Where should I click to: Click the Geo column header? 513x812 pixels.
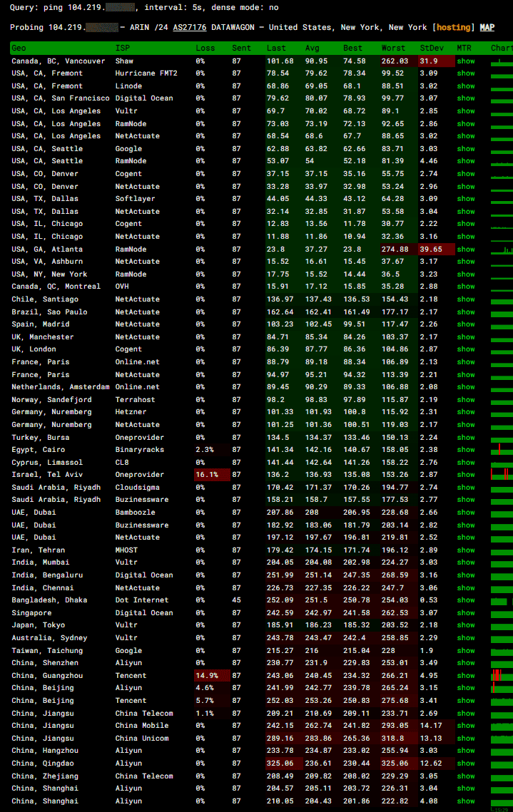pos(19,48)
